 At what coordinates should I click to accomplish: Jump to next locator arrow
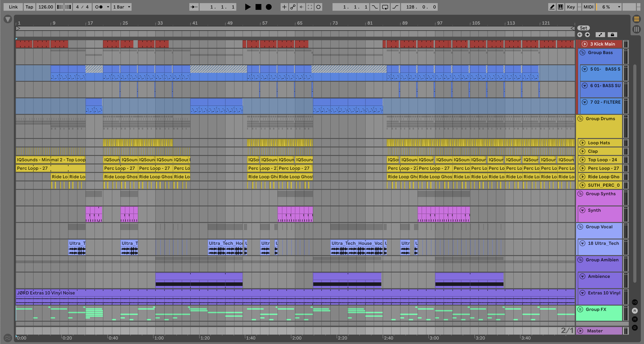click(587, 35)
